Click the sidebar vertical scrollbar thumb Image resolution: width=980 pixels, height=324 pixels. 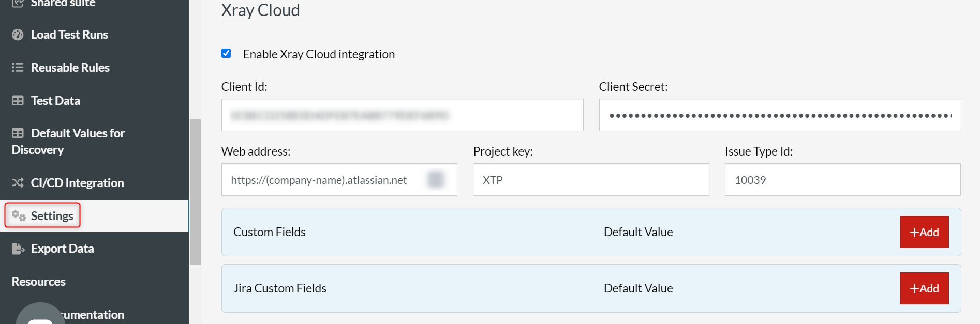point(195,191)
